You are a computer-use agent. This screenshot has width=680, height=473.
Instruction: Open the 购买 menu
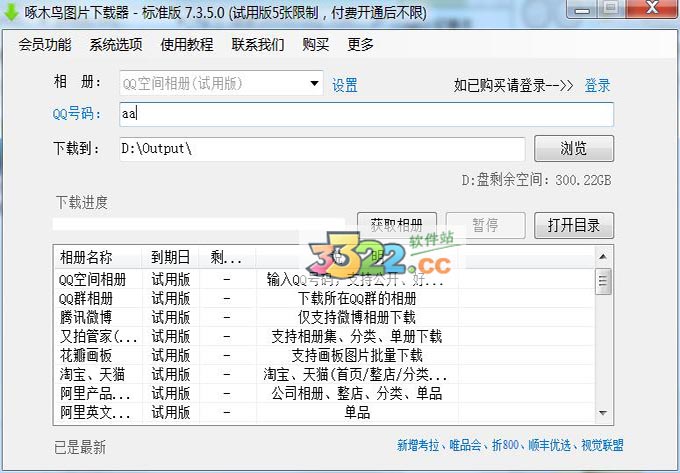click(x=316, y=44)
